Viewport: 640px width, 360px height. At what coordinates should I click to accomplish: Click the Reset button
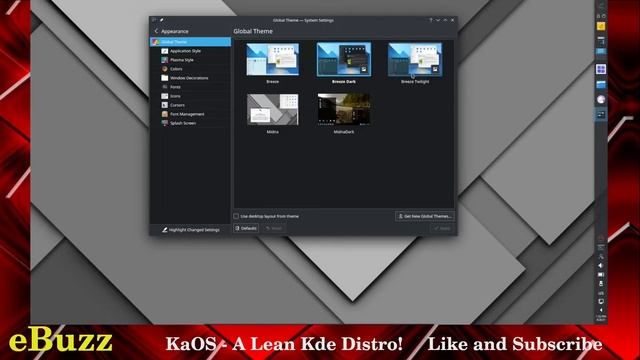tap(274, 228)
